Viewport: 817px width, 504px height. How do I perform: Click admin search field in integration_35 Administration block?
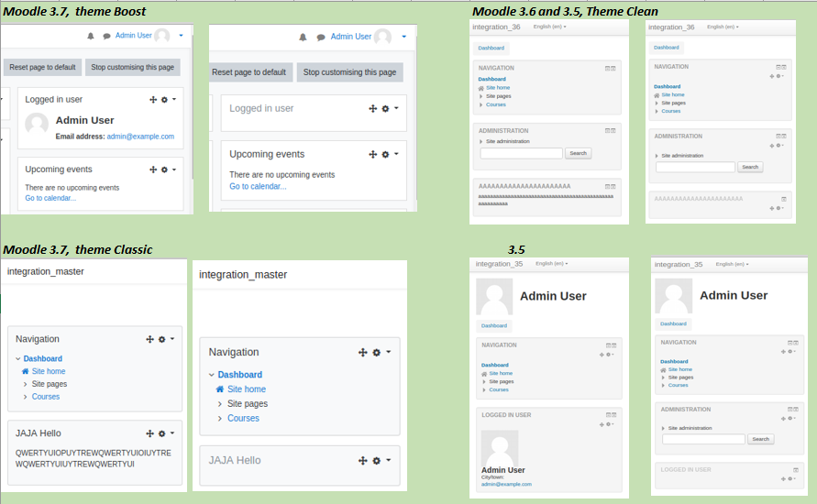click(x=703, y=439)
